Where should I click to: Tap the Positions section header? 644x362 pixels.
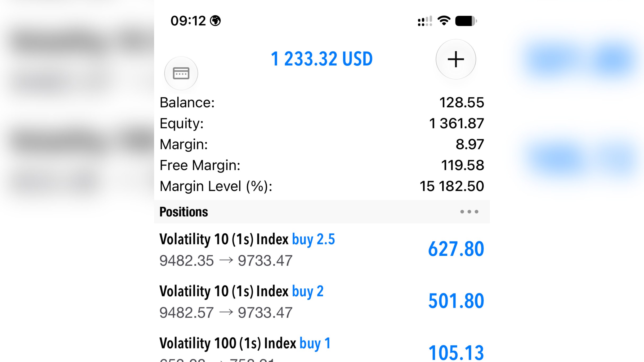click(322, 212)
